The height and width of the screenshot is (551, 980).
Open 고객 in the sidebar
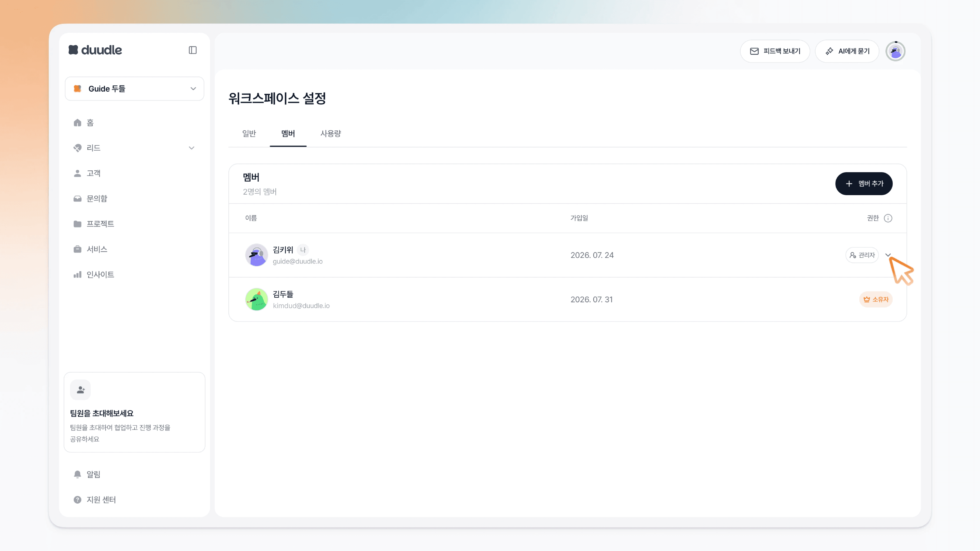[93, 173]
